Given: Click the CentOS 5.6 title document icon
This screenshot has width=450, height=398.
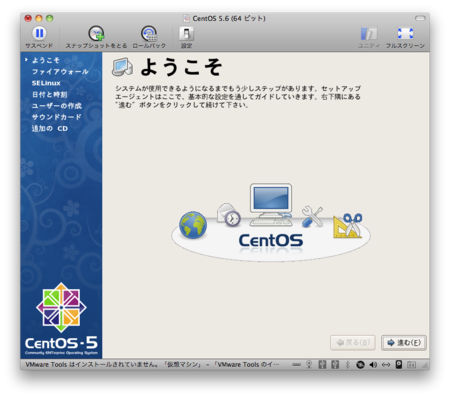Looking at the screenshot, I should 186,18.
